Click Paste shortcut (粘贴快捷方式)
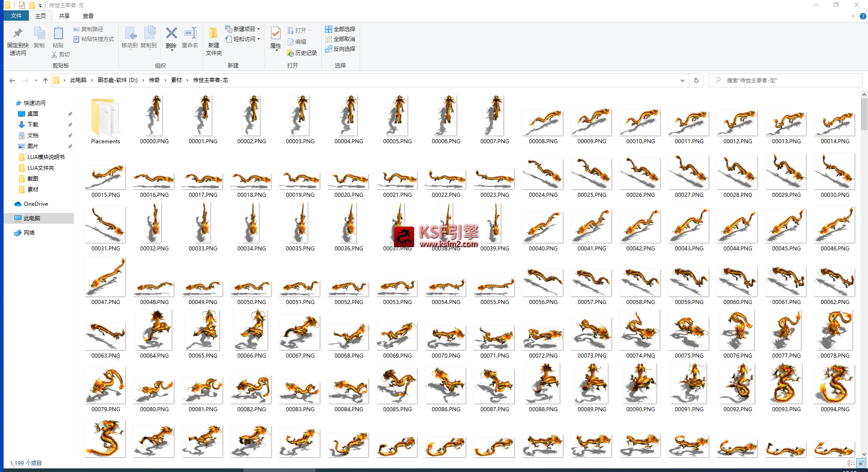The width and height of the screenshot is (868, 472). point(94,39)
